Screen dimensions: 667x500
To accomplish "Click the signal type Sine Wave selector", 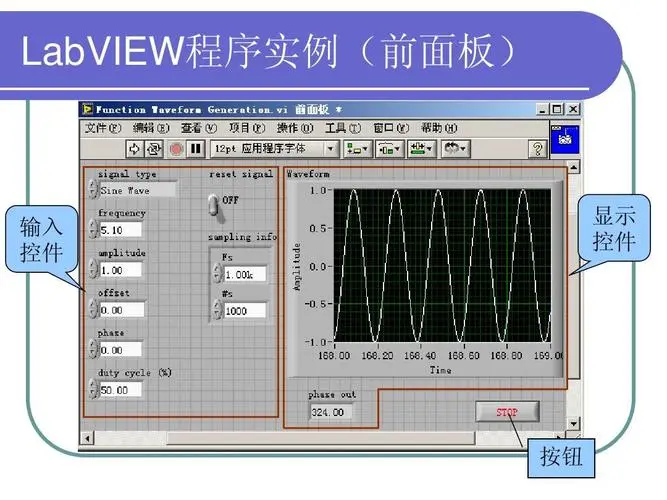I will 137,190.
